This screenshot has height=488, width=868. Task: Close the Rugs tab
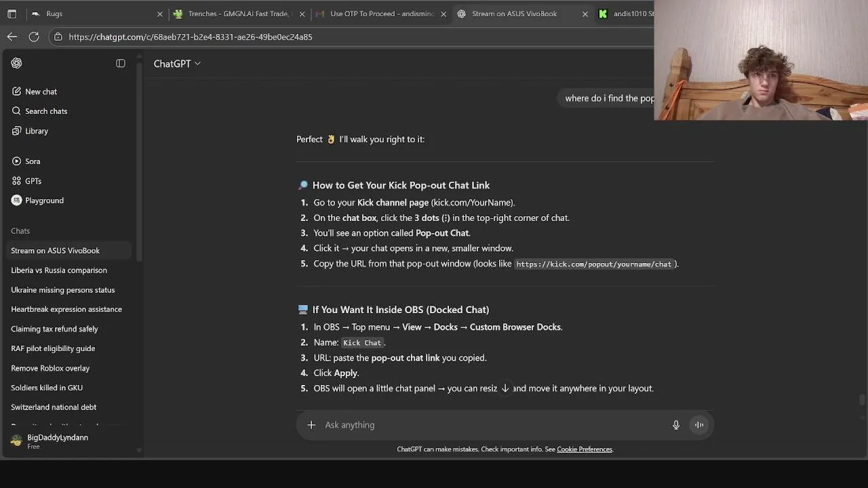[160, 14]
